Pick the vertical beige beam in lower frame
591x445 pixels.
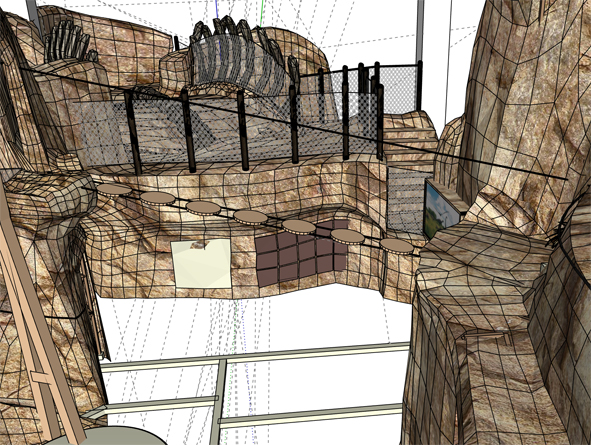218,402
